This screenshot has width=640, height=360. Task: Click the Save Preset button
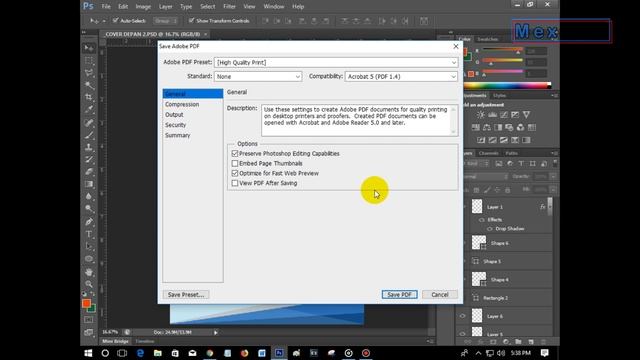pos(186,295)
